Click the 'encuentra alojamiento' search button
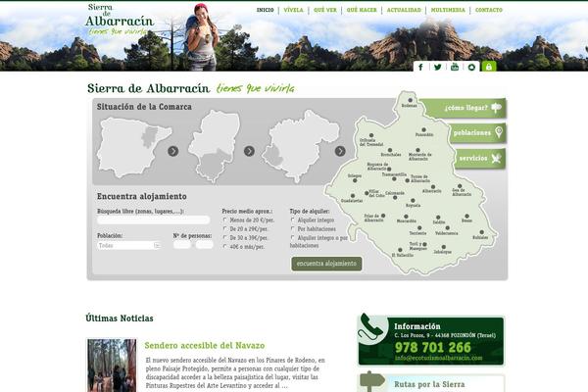Image resolution: width=588 pixels, height=392 pixels. (326, 264)
